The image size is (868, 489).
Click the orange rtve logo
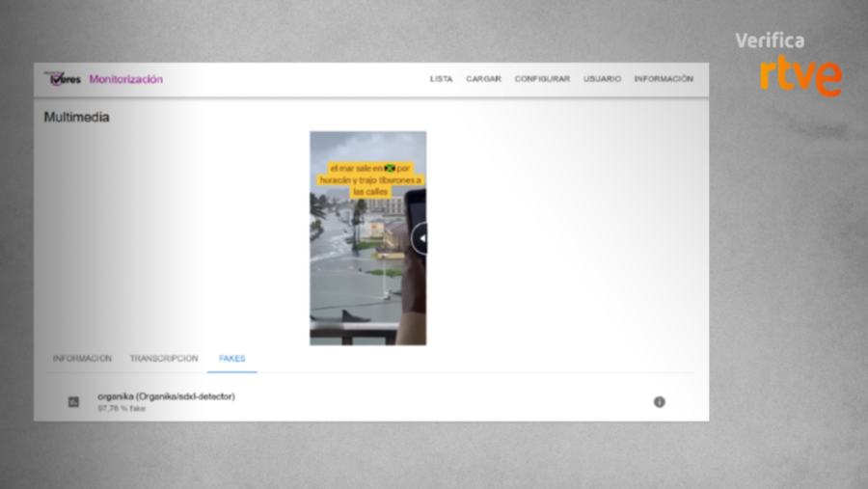click(x=800, y=76)
